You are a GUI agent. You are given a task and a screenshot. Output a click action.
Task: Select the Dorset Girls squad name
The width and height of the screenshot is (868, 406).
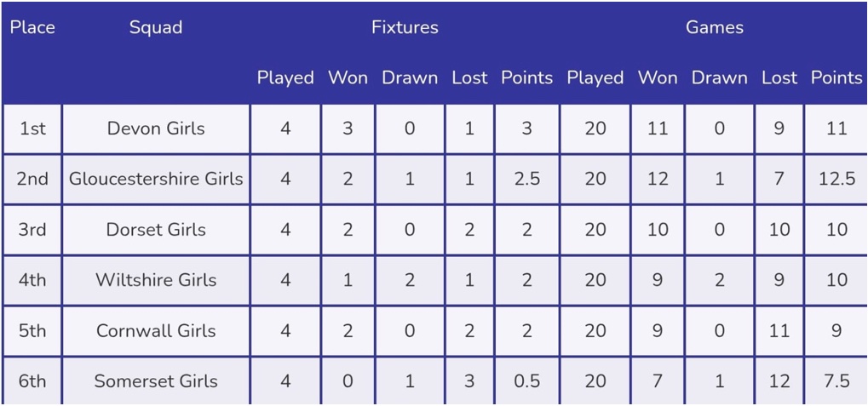click(156, 230)
